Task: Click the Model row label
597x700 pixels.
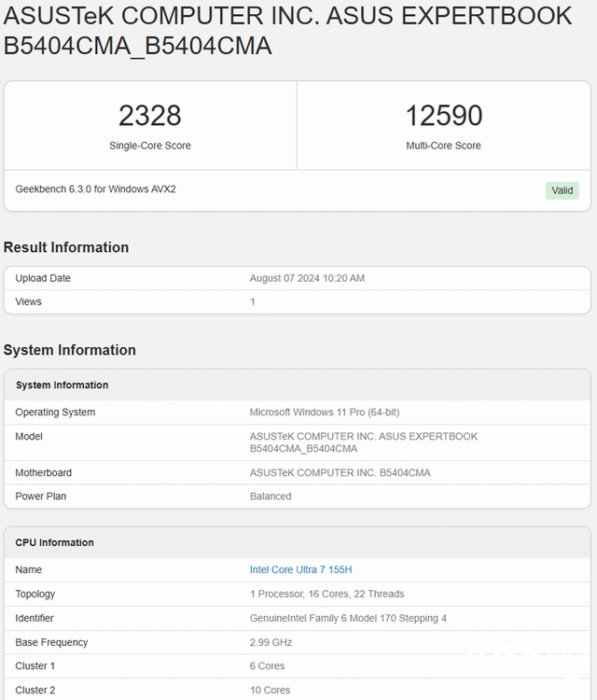Action: click(29, 436)
